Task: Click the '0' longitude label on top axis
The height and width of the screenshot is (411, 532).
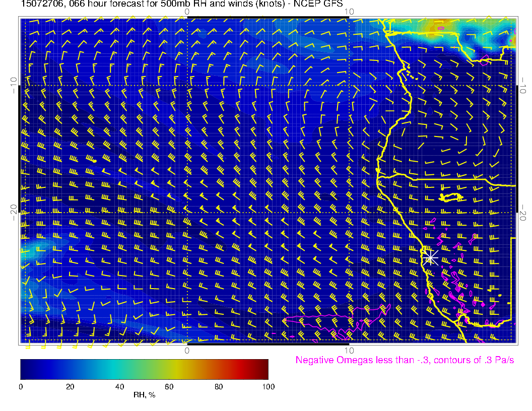Action: (x=187, y=12)
